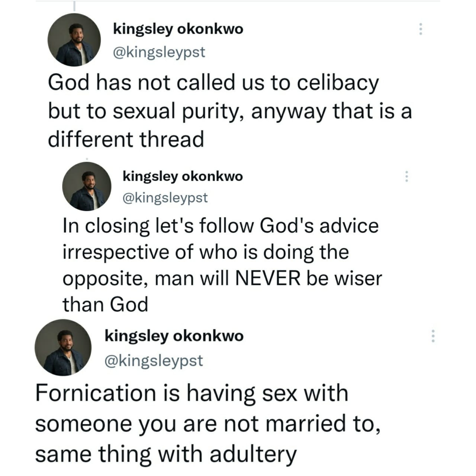Click profile avatar on the Fornication tweet
The width and height of the screenshot is (476, 476).
[x=63, y=347]
